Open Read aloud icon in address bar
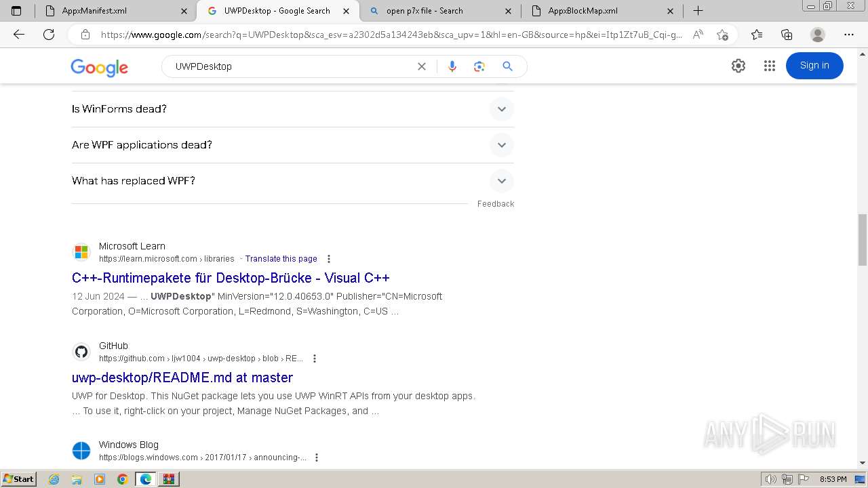This screenshot has width=868, height=488. [698, 35]
